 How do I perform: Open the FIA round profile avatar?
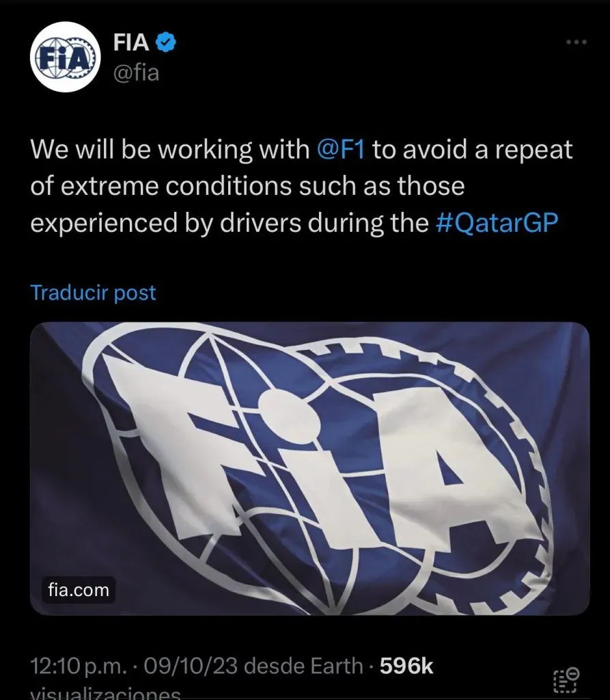coord(66,57)
